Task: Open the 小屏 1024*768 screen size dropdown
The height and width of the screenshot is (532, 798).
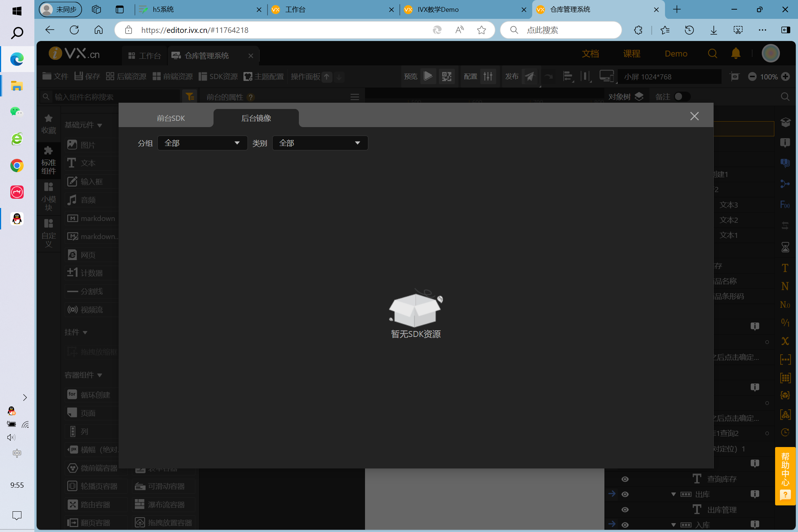Action: [x=669, y=76]
